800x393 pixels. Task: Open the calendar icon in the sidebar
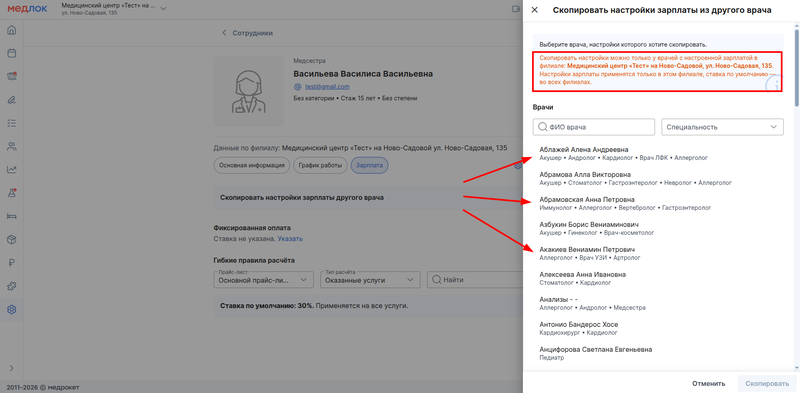(x=11, y=53)
